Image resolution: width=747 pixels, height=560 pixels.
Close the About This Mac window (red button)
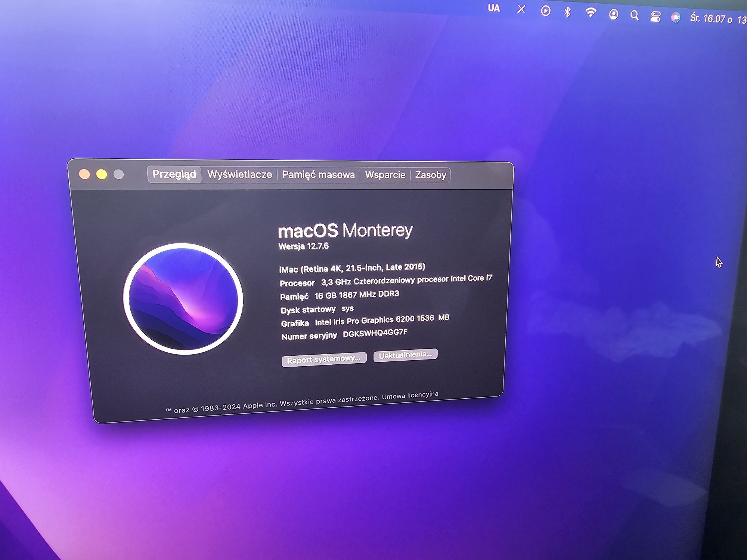coord(84,174)
